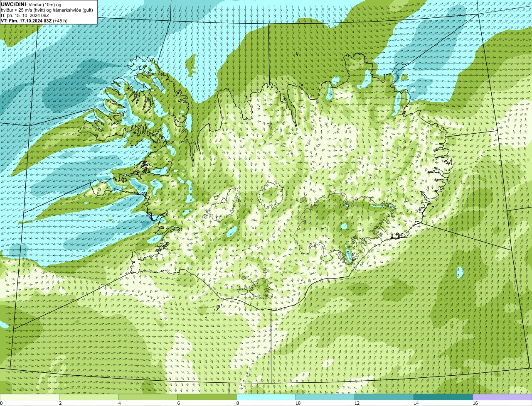This screenshot has width=532, height=406.
Task: Click the legend scale label "14"
Action: pyautogui.click(x=416, y=403)
